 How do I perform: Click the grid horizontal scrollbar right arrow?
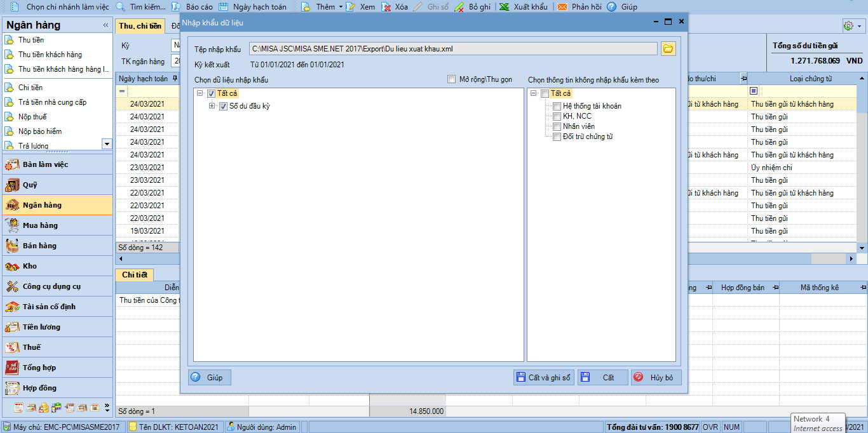[851, 259]
